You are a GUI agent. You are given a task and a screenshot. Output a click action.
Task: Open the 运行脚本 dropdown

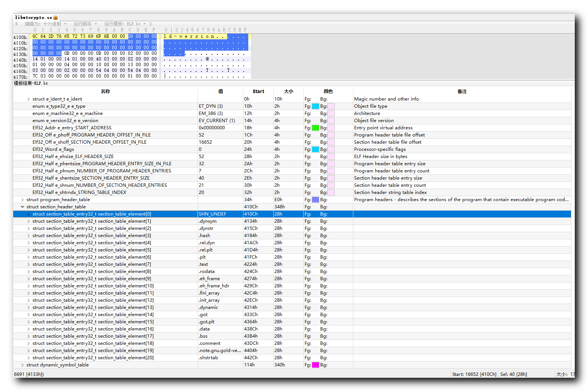(x=85, y=24)
